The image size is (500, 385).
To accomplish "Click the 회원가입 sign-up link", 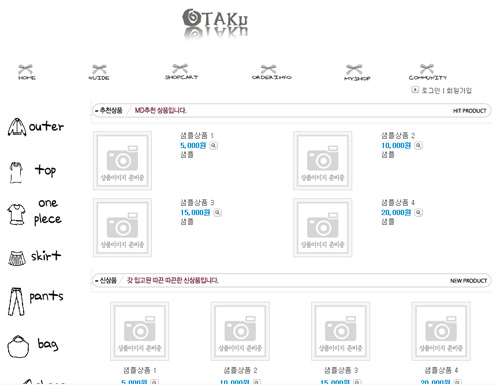I will pyautogui.click(x=459, y=90).
